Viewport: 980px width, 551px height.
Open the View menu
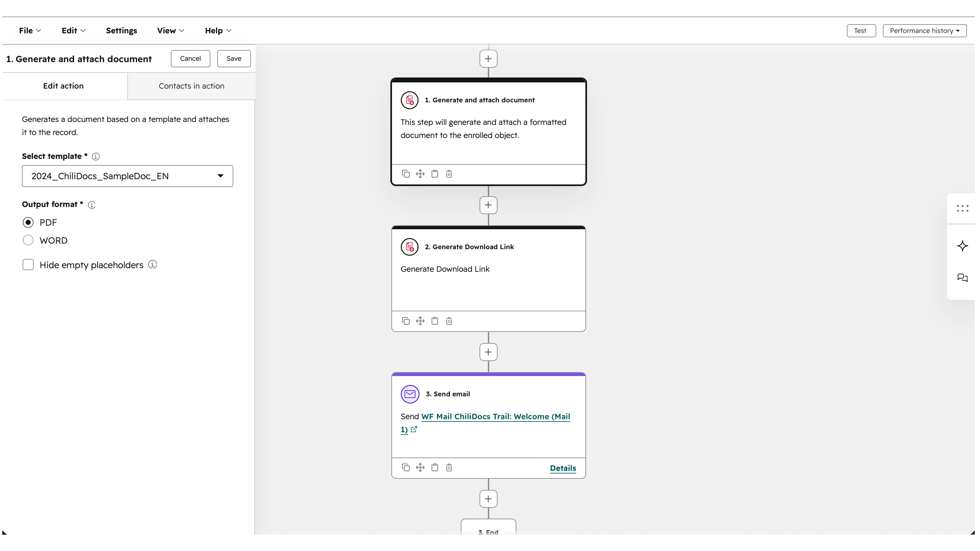click(x=170, y=30)
